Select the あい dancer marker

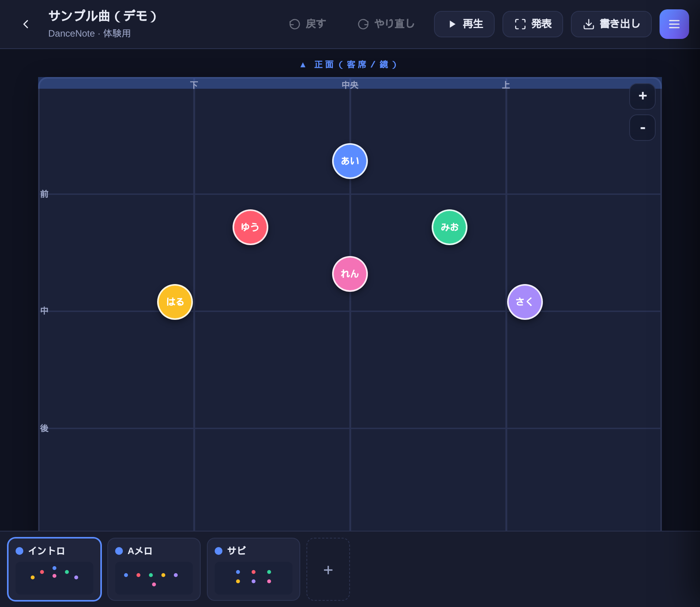(x=350, y=161)
